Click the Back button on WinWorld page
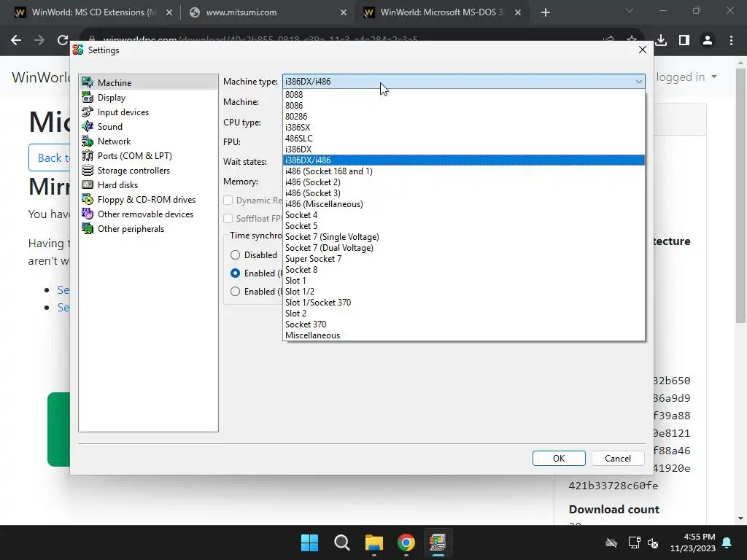 click(50, 157)
